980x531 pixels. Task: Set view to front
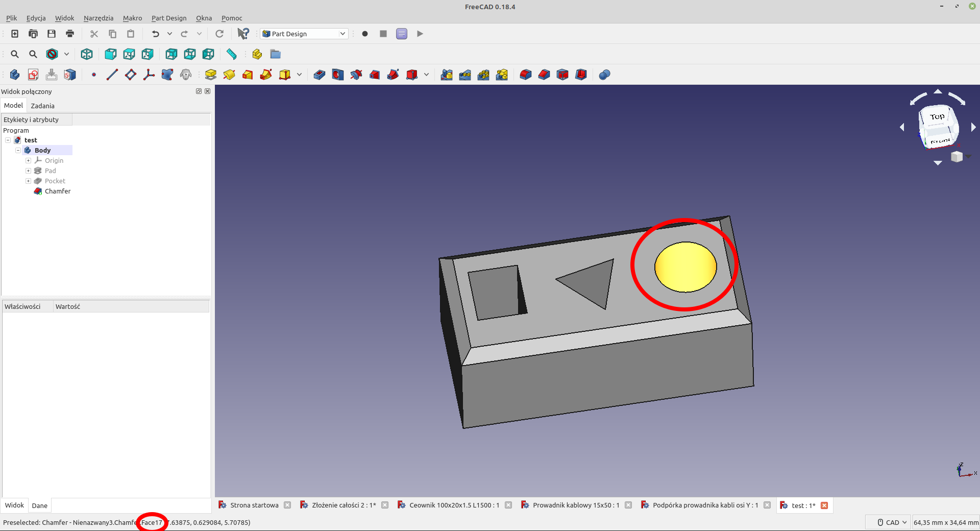coord(111,54)
